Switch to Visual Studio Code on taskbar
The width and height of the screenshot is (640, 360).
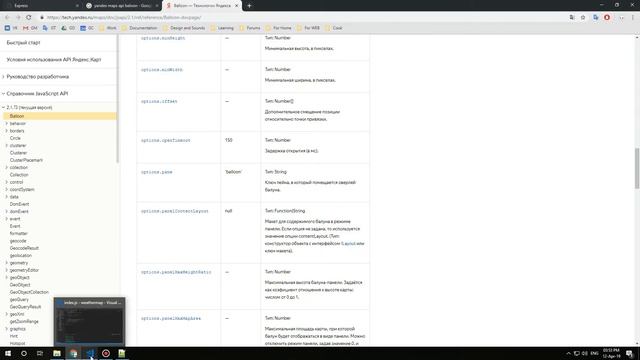[90, 353]
